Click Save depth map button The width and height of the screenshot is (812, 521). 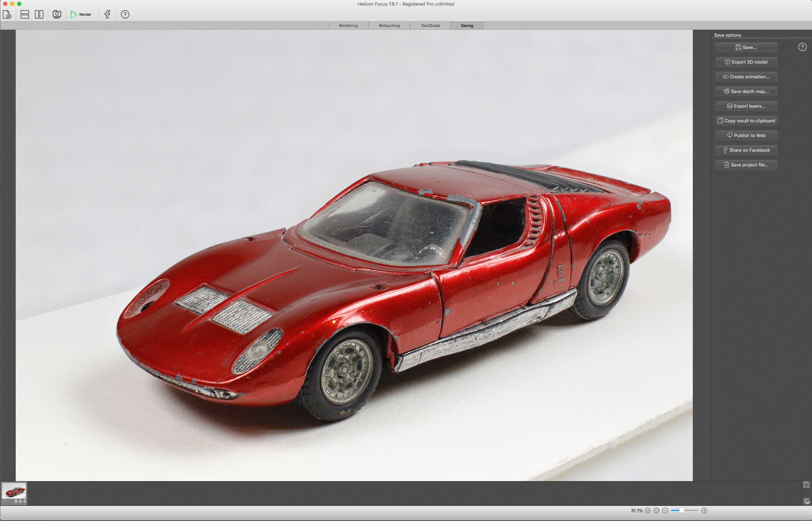tap(746, 91)
